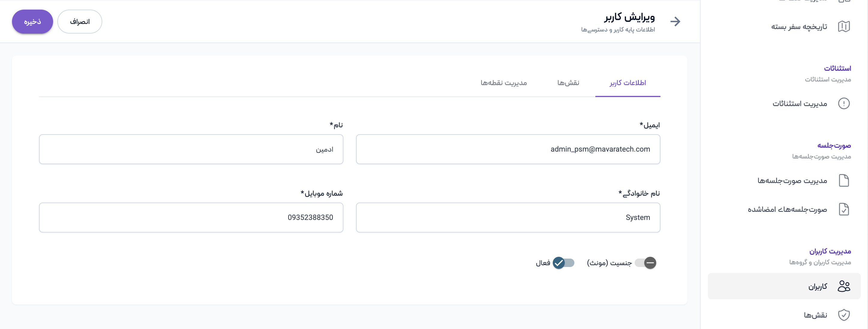Open the تاریخچه سفر بسته map icon
868x329 pixels.
(844, 26)
